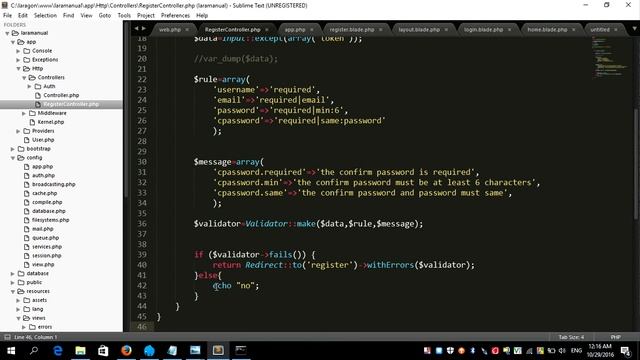The image size is (640, 360).
Task: Expand the assets folder
Action: point(18,300)
